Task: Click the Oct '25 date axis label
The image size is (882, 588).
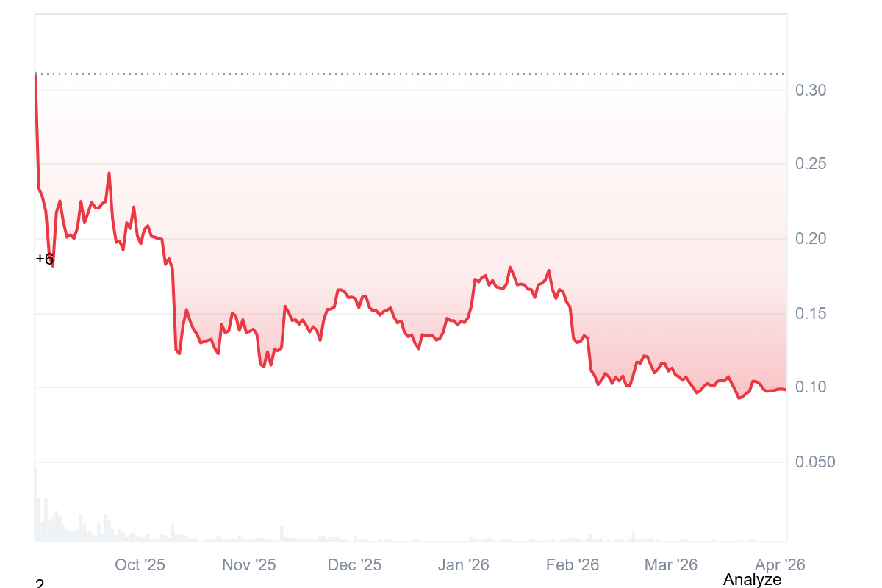Action: [140, 564]
